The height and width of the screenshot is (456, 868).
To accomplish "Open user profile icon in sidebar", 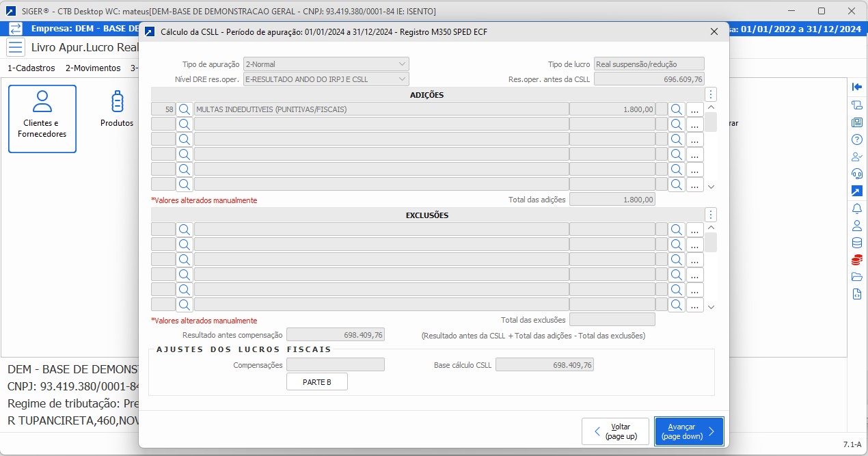I will [x=857, y=226].
